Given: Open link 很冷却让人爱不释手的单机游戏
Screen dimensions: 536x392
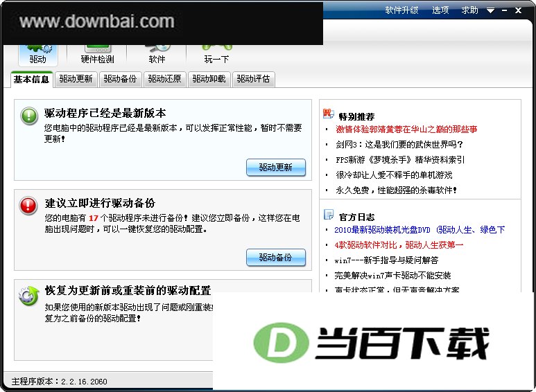Looking at the screenshot, I should 394,175.
